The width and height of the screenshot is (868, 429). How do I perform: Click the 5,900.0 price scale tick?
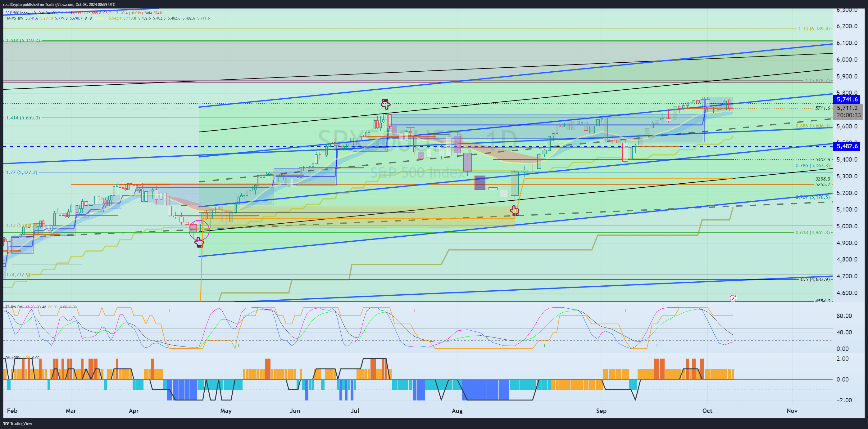[x=847, y=76]
